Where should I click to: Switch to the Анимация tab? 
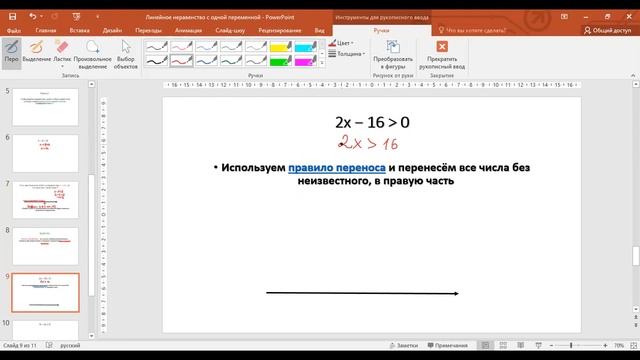pos(188,30)
